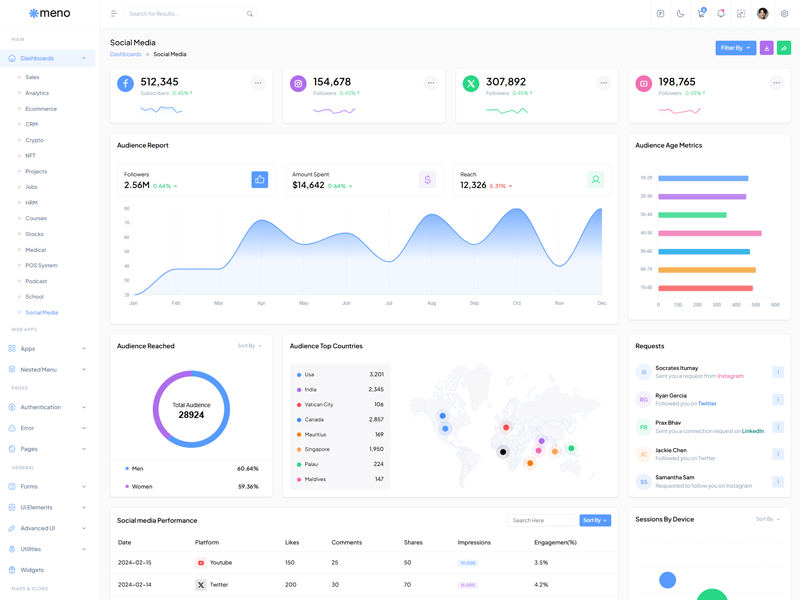Click the settings gear icon in header
Screen dimensions: 800x600
click(784, 14)
